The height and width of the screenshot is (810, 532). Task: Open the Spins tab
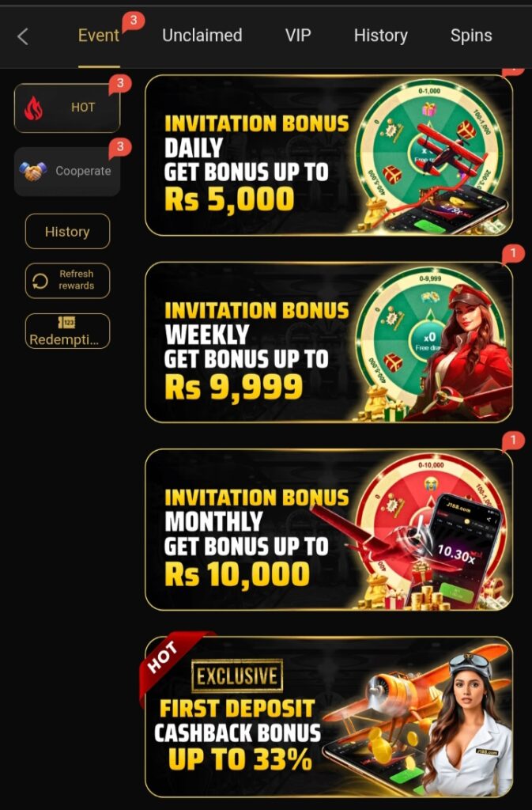(x=471, y=36)
